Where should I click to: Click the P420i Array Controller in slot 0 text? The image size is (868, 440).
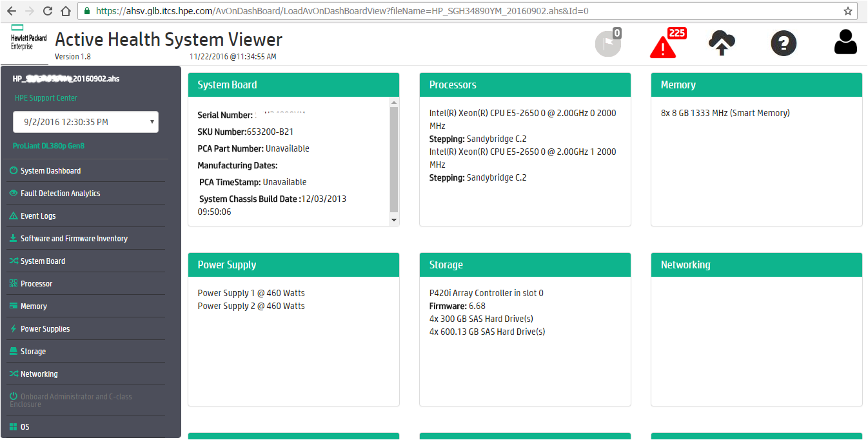pyautogui.click(x=486, y=293)
